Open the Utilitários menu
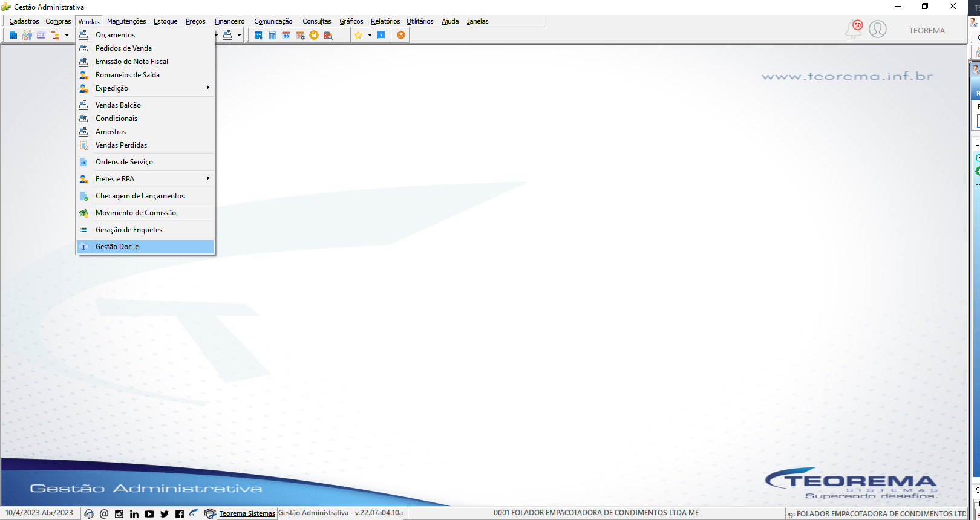This screenshot has height=520, width=980. (420, 21)
